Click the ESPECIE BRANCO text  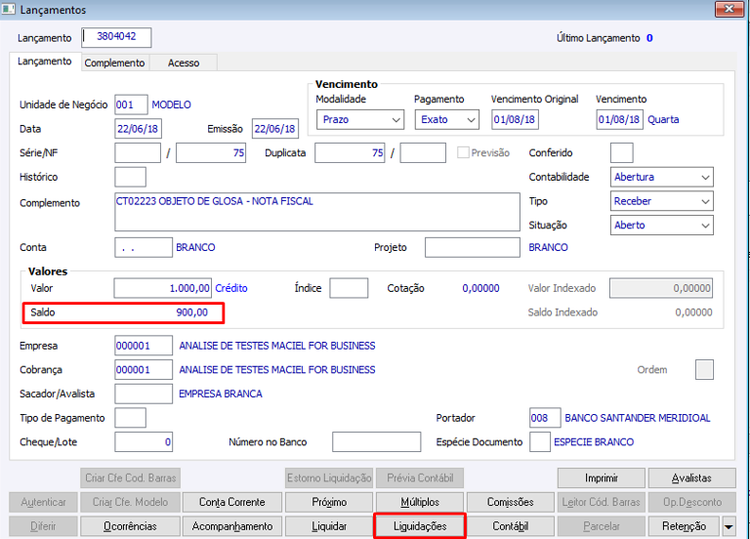(x=594, y=442)
